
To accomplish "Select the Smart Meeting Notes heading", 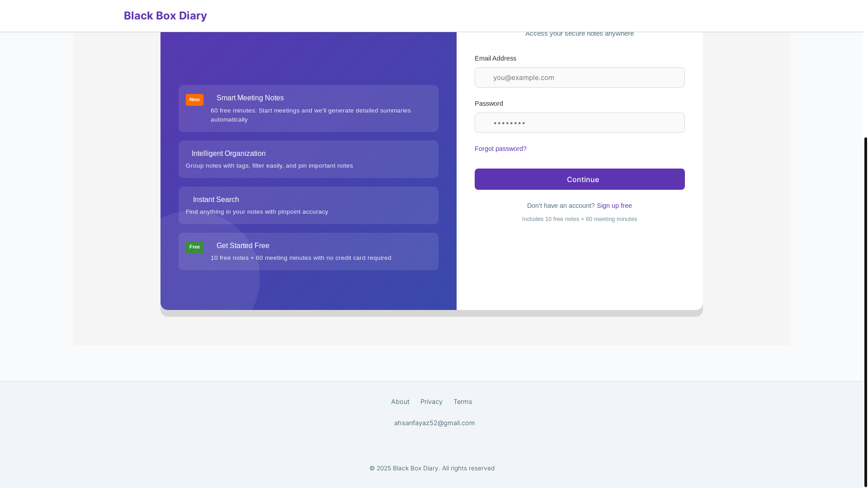I will point(250,98).
